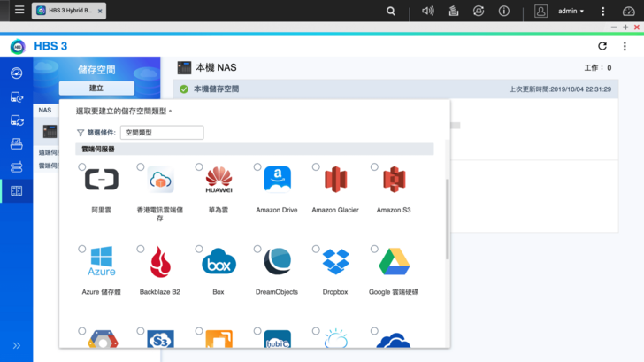Select the 華為雲 radio button
644x362 pixels.
tap(199, 166)
